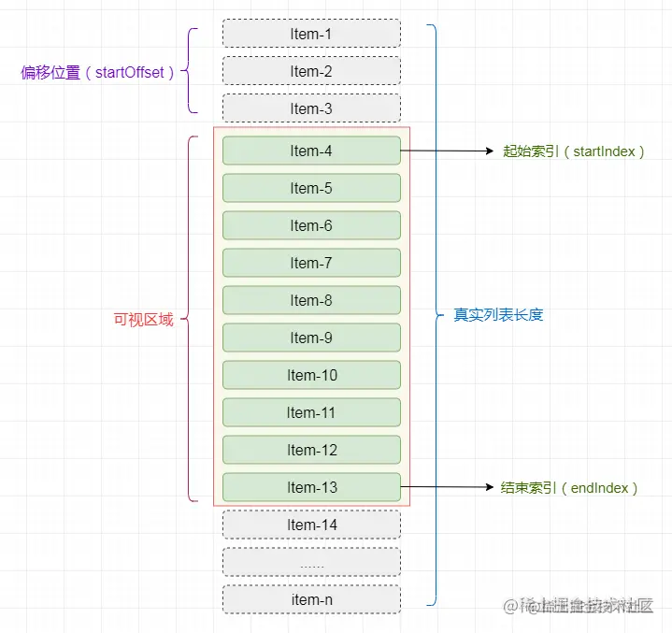Click the endIndex green label
The width and height of the screenshot is (672, 633).
tap(569, 488)
